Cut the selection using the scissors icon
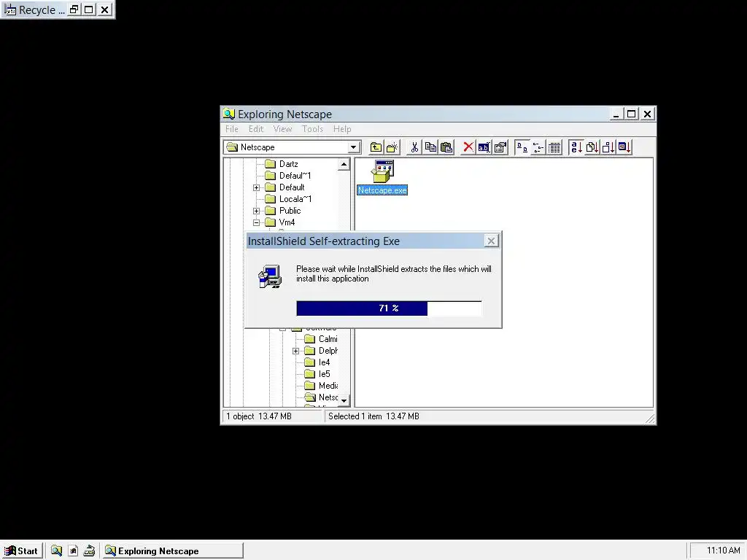747x560 pixels. pos(414,147)
